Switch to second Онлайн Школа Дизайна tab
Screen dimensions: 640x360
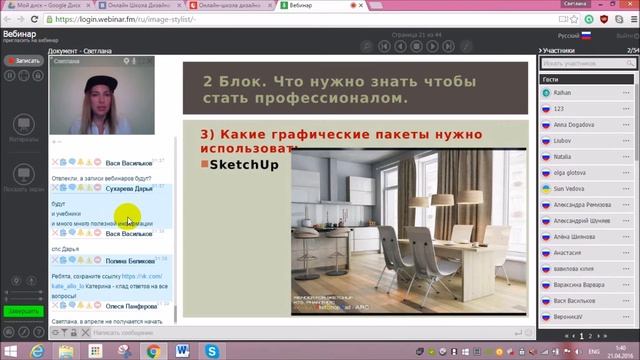(x=140, y=6)
